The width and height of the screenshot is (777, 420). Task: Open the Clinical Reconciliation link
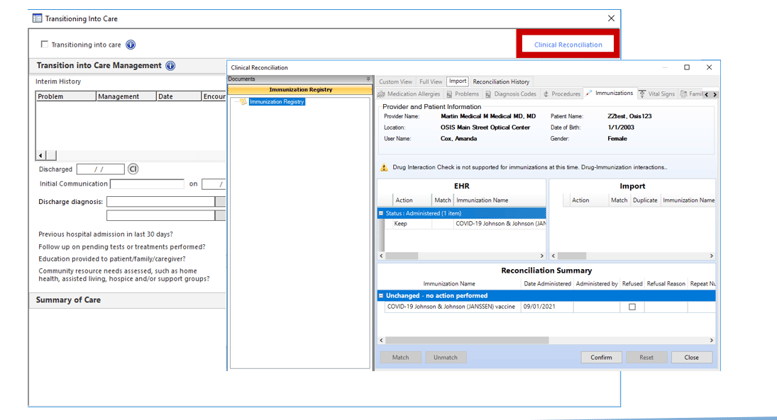click(x=568, y=45)
